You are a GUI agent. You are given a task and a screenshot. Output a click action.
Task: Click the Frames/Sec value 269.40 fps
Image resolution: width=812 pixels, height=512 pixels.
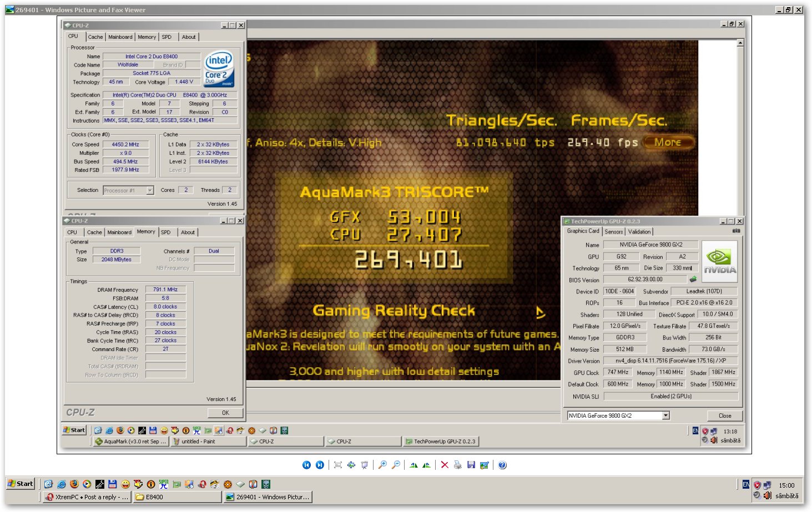coord(603,143)
